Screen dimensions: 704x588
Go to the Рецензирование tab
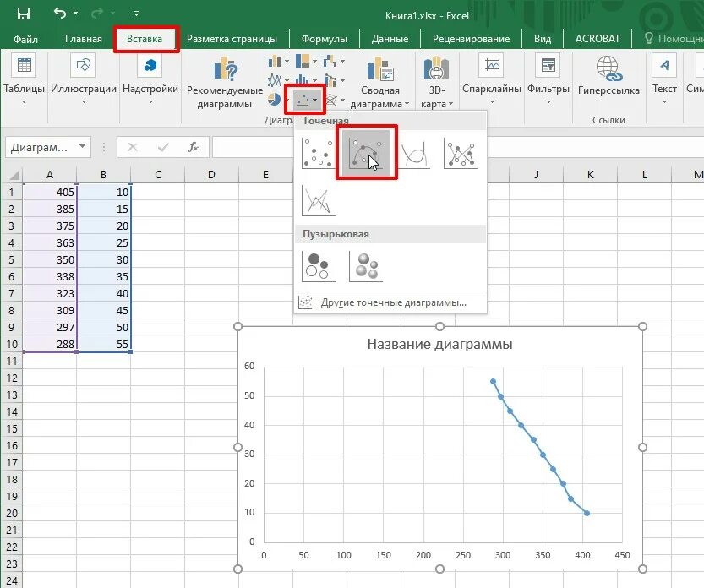pos(471,39)
